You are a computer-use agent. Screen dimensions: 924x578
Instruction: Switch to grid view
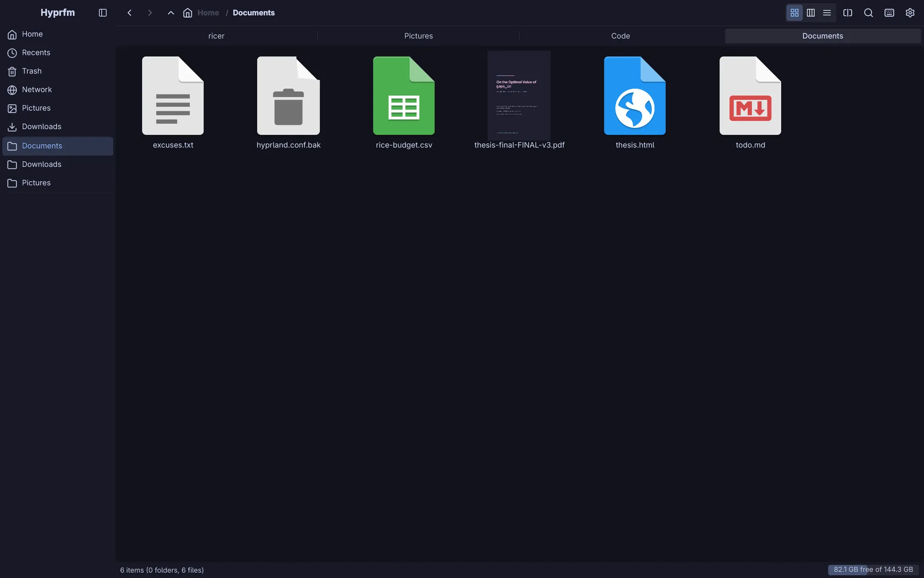pyautogui.click(x=795, y=13)
